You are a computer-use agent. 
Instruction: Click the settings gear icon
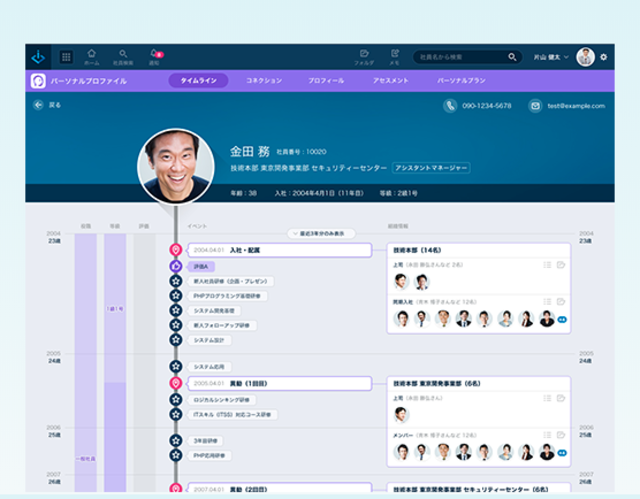click(x=603, y=57)
